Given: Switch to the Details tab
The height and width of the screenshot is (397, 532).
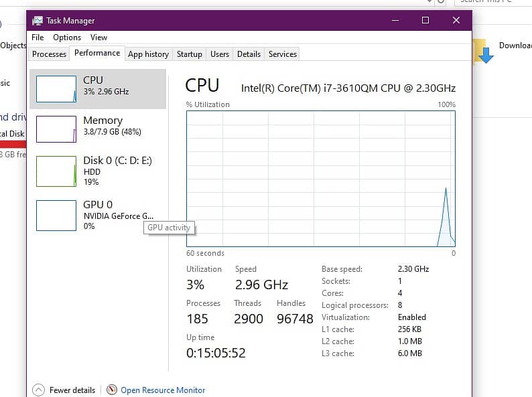Looking at the screenshot, I should tap(249, 54).
